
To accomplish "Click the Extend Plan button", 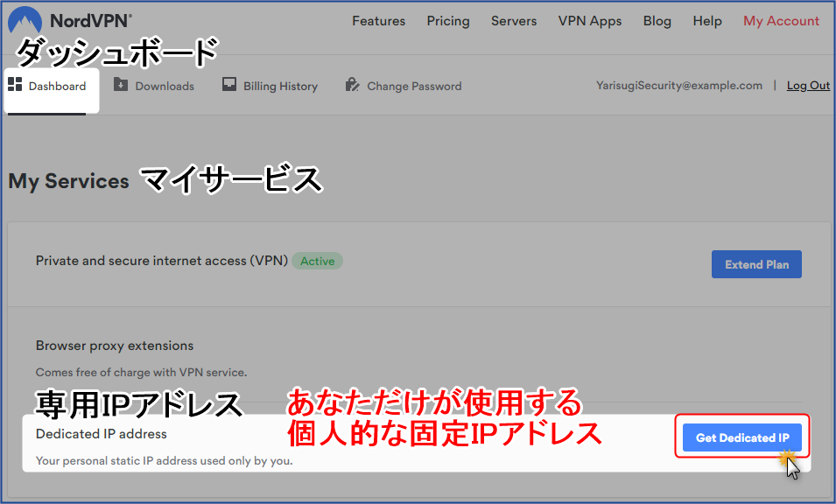I will 756,264.
